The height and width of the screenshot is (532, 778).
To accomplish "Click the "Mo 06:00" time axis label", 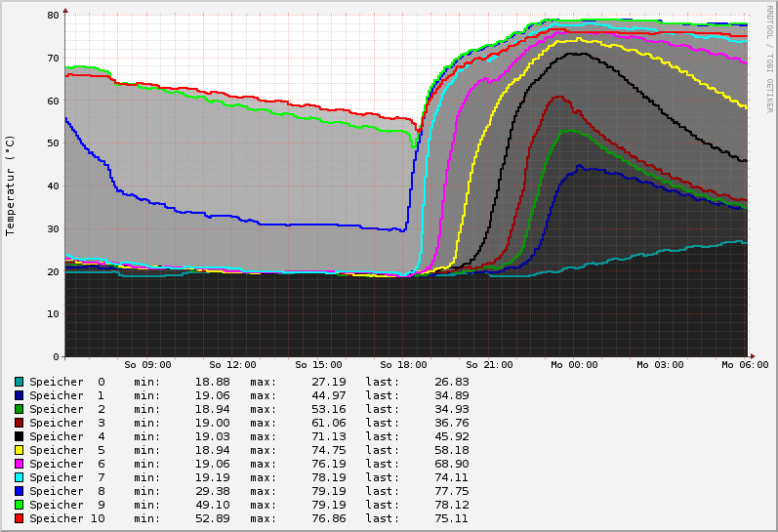I will (745, 365).
